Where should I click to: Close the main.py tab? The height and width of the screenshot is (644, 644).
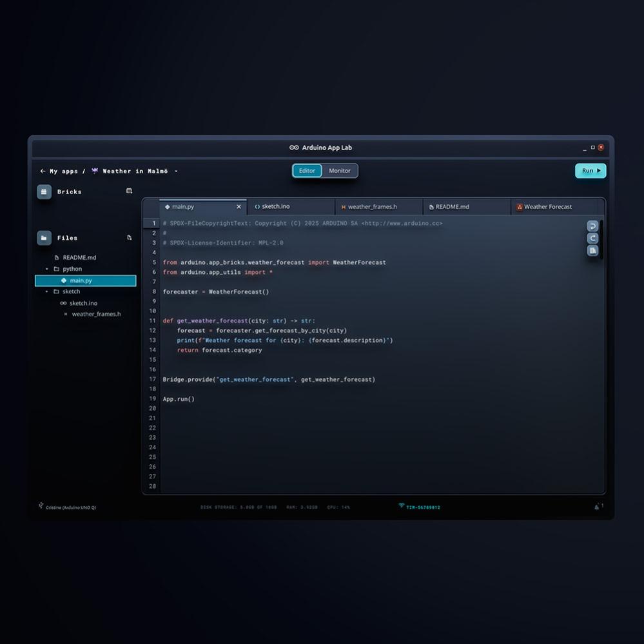[x=239, y=207]
